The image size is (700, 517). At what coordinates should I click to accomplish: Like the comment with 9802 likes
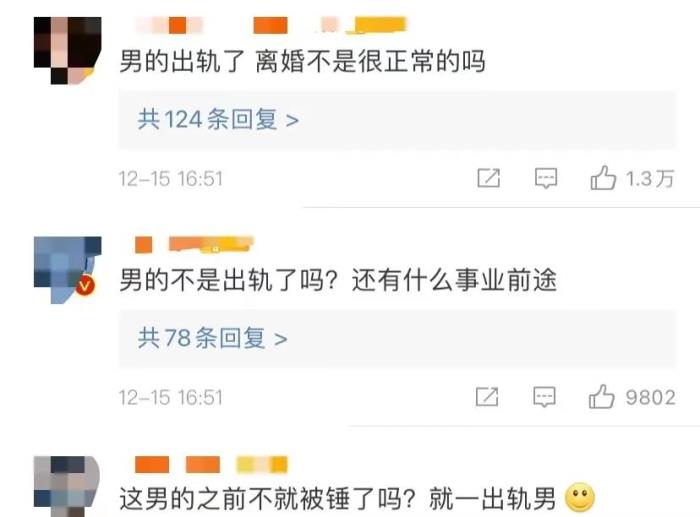[601, 396]
